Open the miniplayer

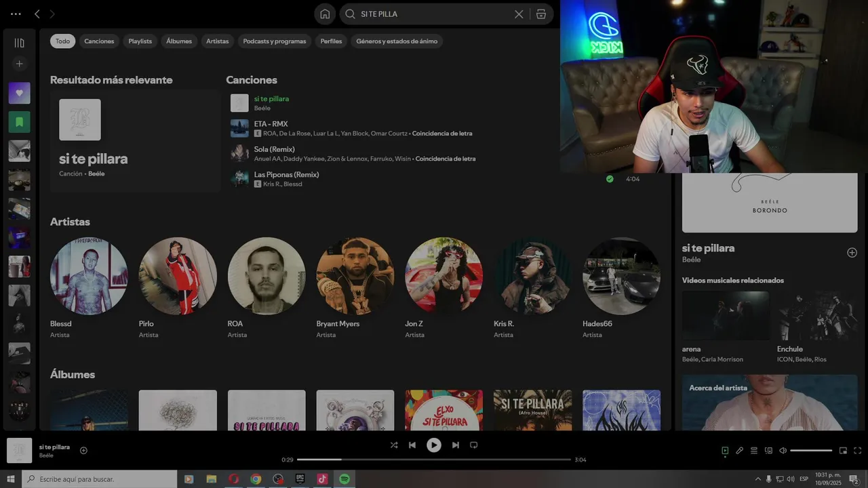843,451
